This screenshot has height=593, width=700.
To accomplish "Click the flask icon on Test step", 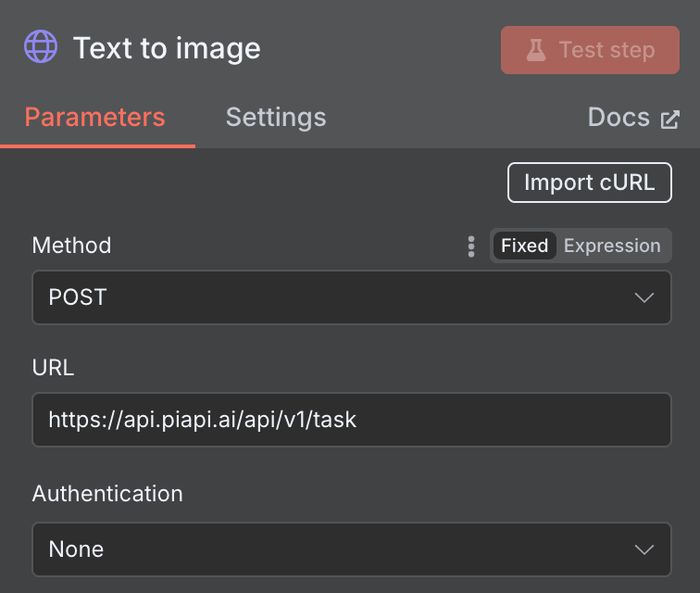I will [536, 50].
